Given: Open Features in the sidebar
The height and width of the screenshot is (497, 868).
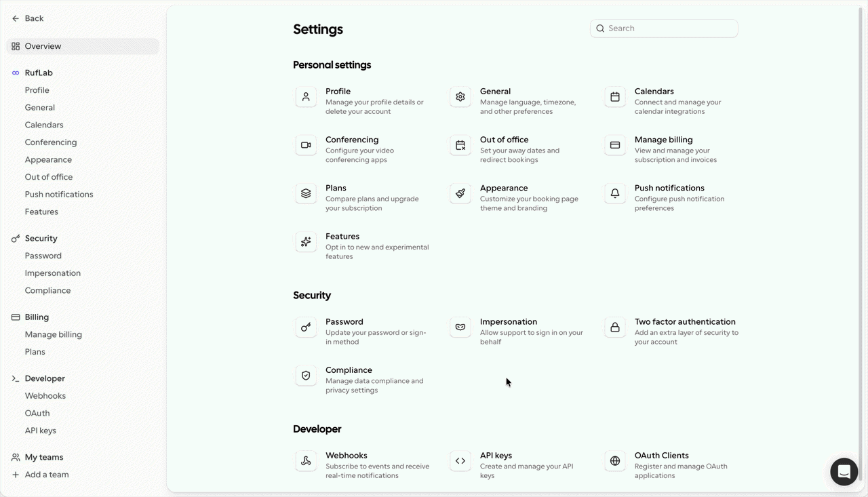Looking at the screenshot, I should click(41, 212).
